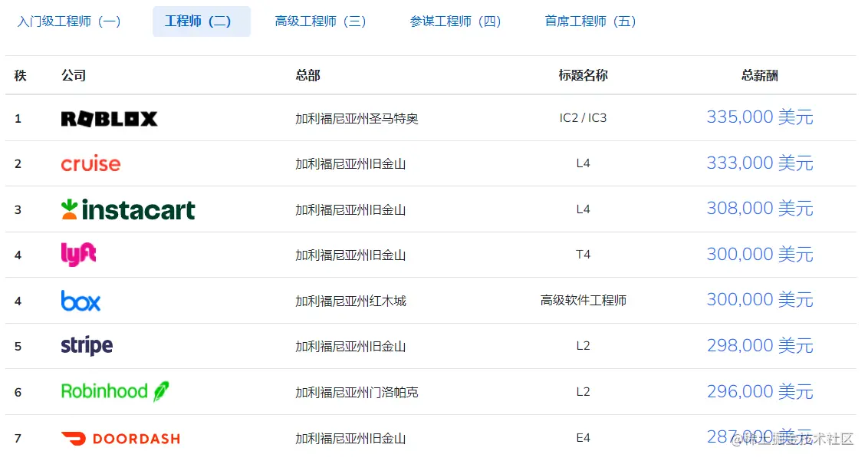Click Instacart's 308,000 美元 compensation link

pos(759,209)
